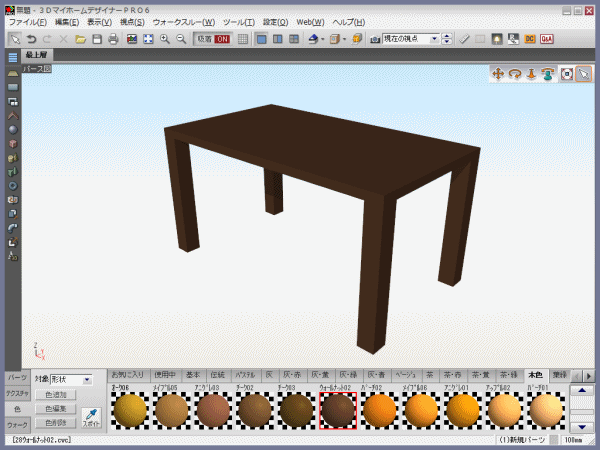Select the ウォールナット02 walnut texture swatch

click(337, 409)
